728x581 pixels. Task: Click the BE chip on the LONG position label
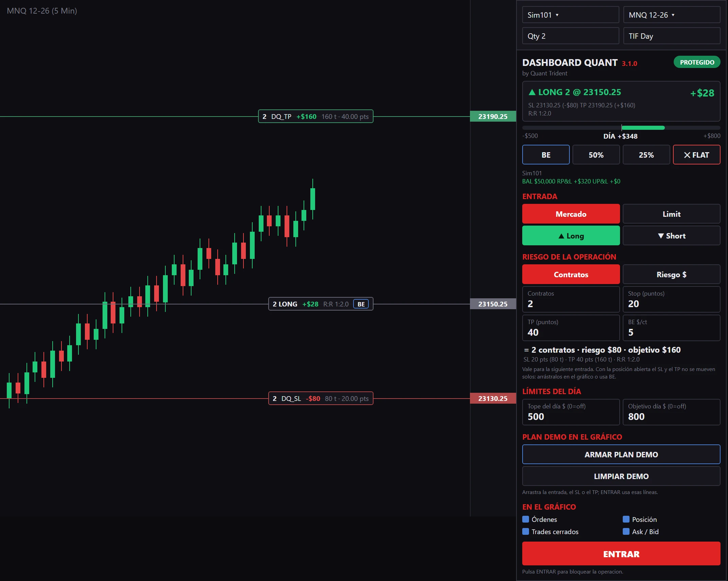coord(361,304)
